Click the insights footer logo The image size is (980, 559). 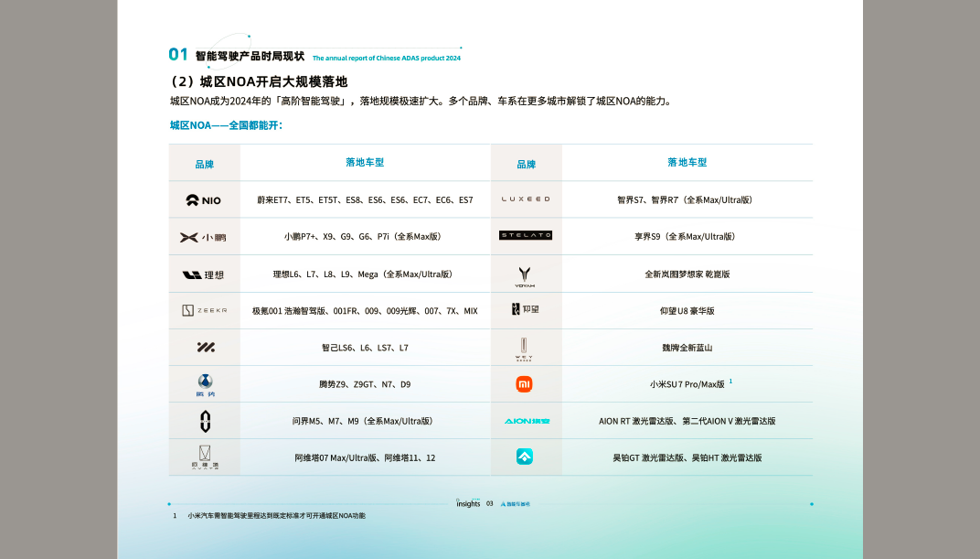[x=468, y=503]
